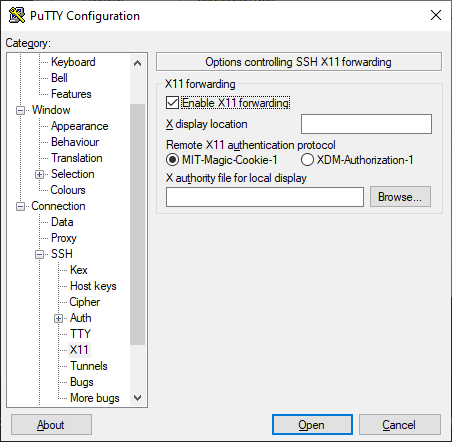Image resolution: width=452 pixels, height=442 pixels.
Task: Open the Translation settings category
Action: pyautogui.click(x=77, y=158)
